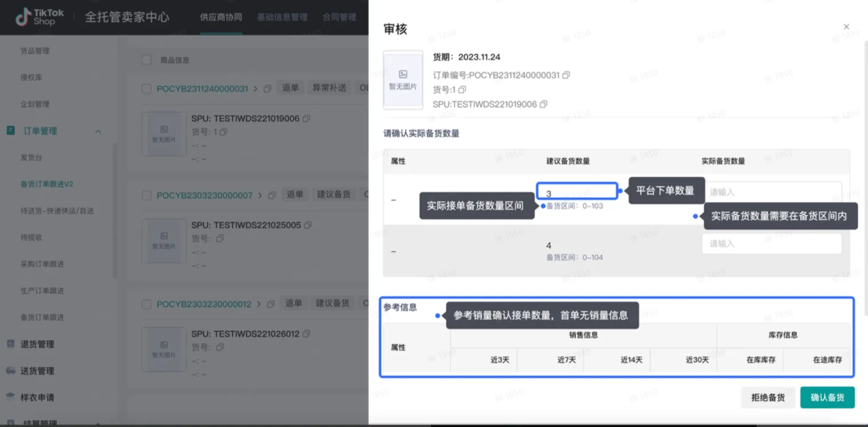868x427 pixels.
Task: Copy the 货号:1 value in review panel
Action: point(462,90)
